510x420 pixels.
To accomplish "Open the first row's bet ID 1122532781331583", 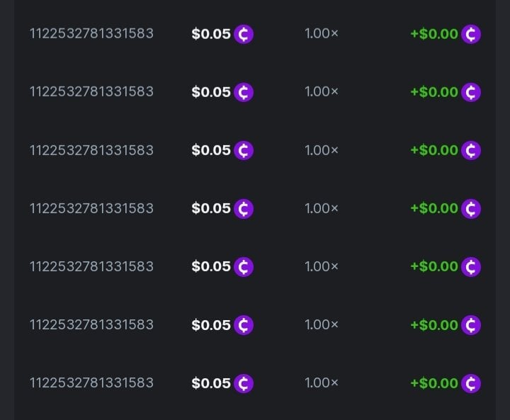I will click(91, 33).
